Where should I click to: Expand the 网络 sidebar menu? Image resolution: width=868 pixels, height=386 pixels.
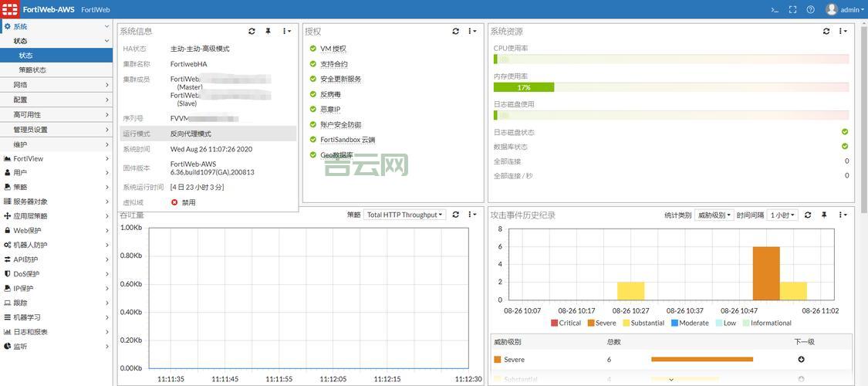(56, 85)
